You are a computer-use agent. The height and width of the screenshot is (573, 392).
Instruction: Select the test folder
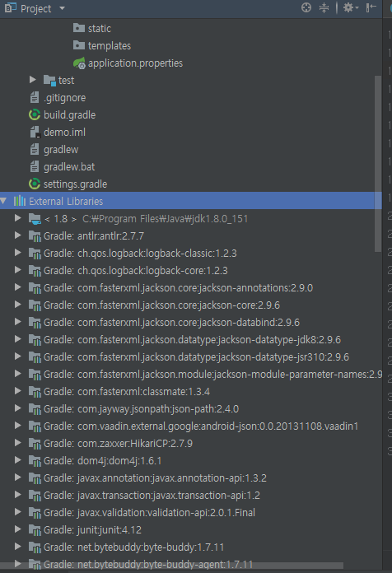coord(66,81)
